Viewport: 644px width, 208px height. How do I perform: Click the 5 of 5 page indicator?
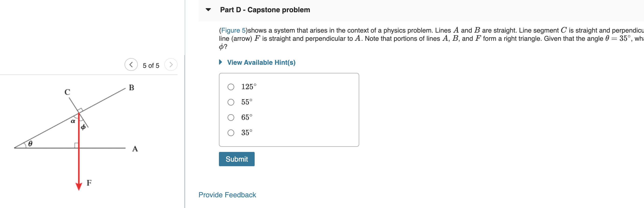point(151,65)
